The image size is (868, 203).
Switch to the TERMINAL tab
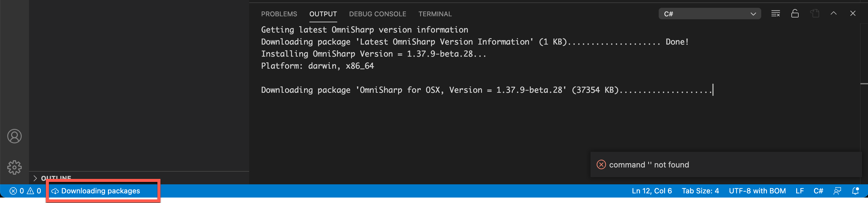(435, 14)
